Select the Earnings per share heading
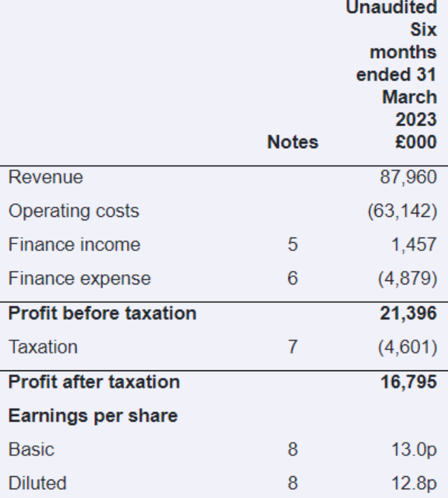 click(93, 415)
